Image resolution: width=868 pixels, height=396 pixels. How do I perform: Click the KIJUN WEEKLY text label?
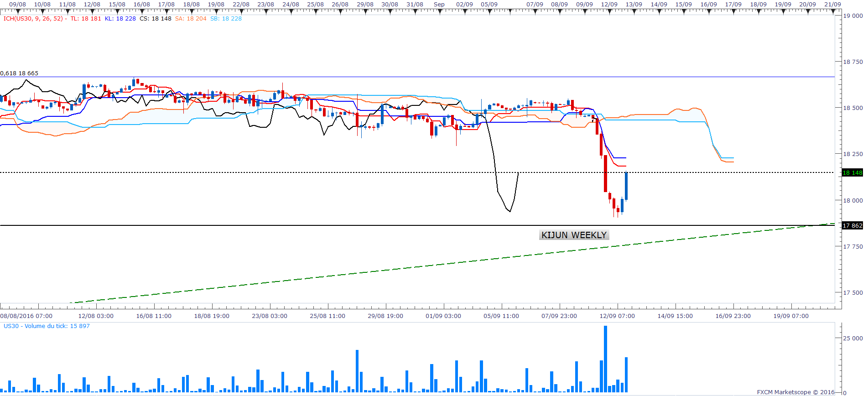tap(574, 235)
